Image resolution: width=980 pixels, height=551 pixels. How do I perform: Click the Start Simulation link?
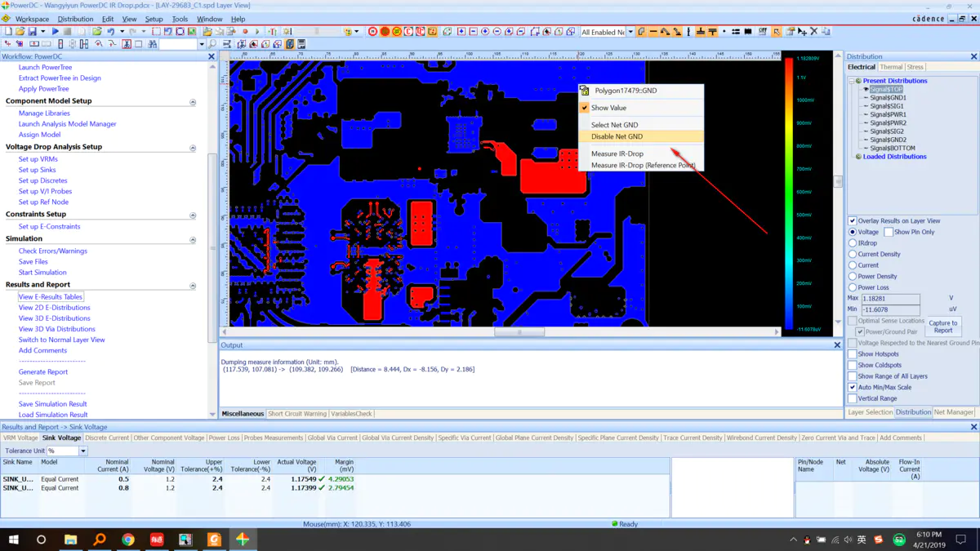click(x=42, y=273)
